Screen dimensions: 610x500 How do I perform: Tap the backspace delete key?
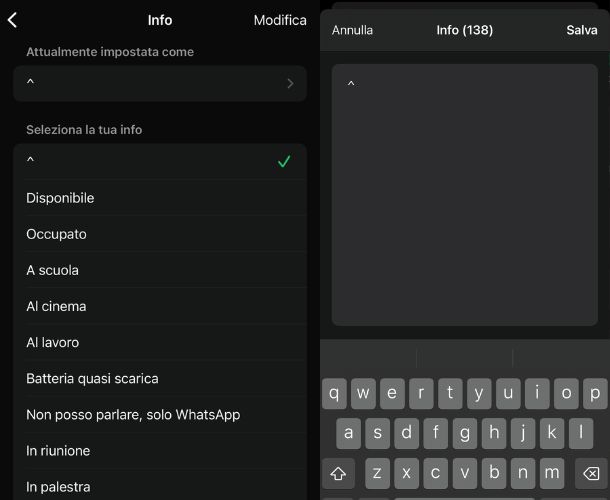(x=591, y=474)
